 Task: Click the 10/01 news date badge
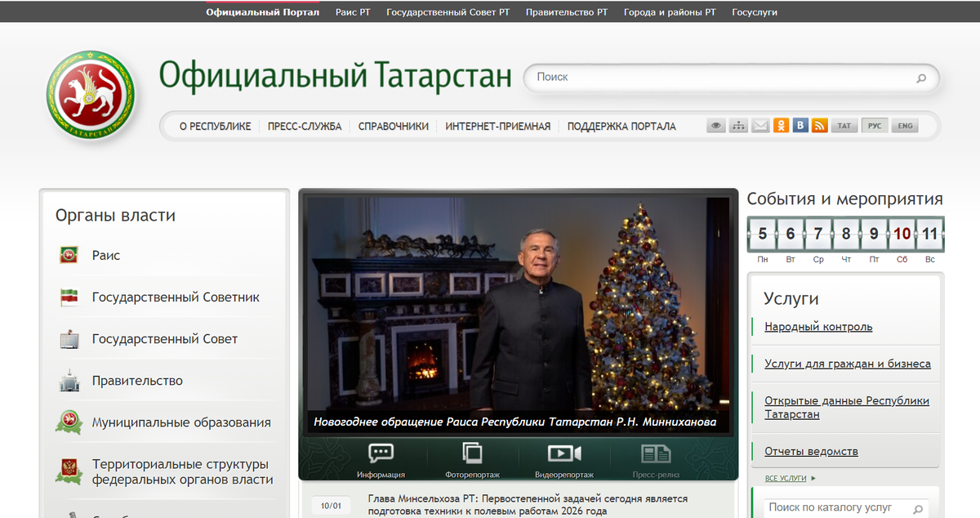point(331,506)
